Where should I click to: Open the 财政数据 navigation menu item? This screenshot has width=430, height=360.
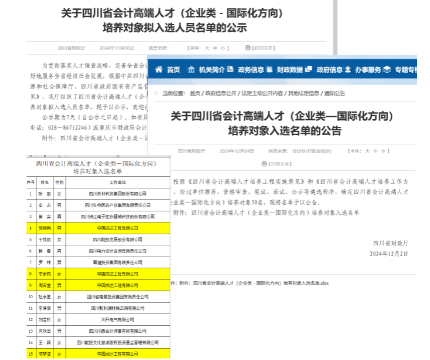coord(290,70)
